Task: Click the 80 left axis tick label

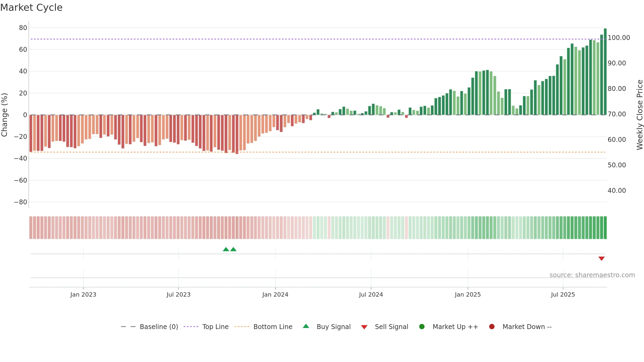Action: (23, 28)
